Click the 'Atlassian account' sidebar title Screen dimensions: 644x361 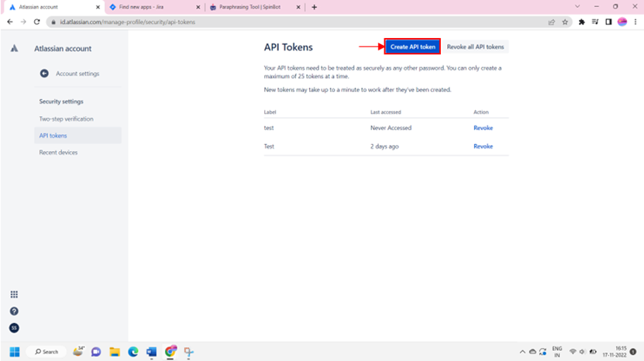point(63,49)
